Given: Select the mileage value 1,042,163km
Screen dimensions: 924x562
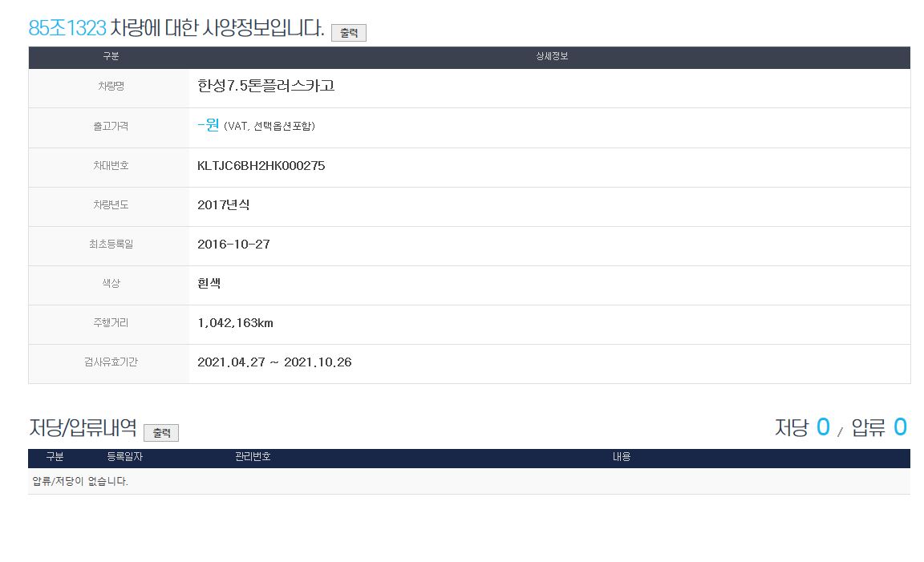Looking at the screenshot, I should (x=235, y=323).
